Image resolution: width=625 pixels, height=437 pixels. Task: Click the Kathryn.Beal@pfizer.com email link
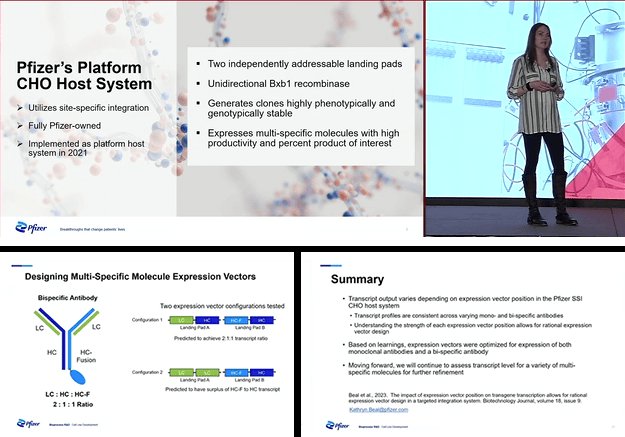(378, 408)
